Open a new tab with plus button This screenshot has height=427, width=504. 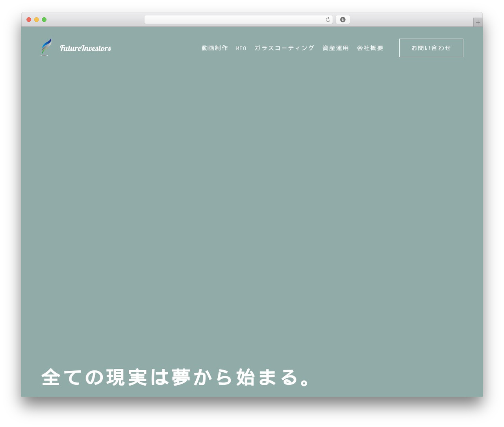coord(478,22)
